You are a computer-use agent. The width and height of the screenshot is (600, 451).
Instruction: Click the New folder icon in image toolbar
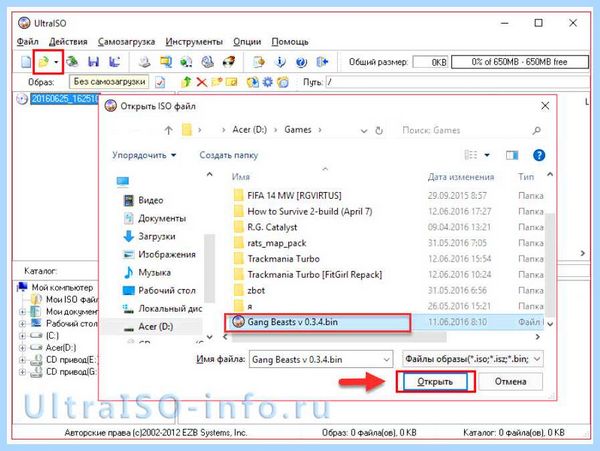pyautogui.click(x=217, y=81)
